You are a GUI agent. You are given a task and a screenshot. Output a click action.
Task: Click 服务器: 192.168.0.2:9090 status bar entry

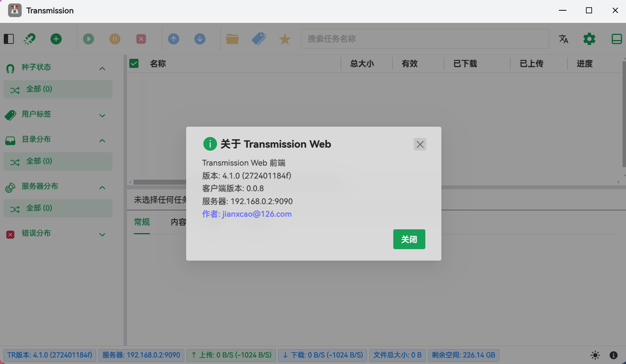141,355
